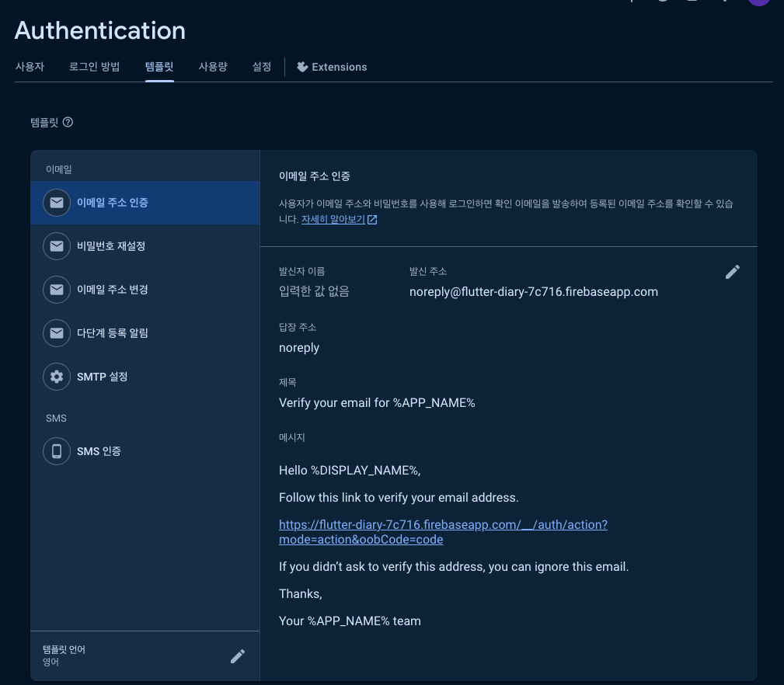Viewport: 784px width, 685px height.
Task: Select the 다단계 등록 알림 template
Action: pyautogui.click(x=145, y=332)
